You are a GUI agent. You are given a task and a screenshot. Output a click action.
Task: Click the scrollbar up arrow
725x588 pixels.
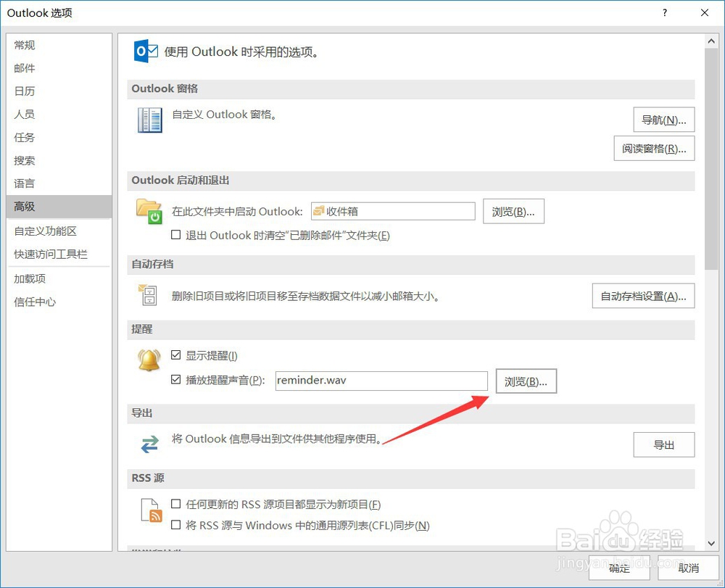coord(711,41)
